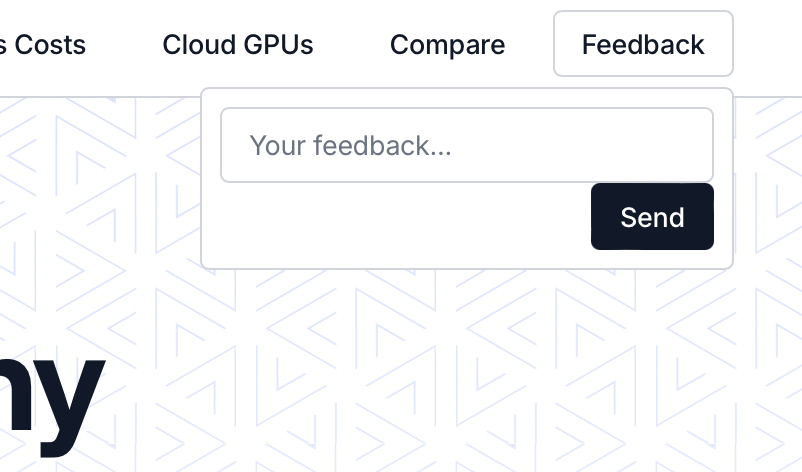Viewport: 802px width, 472px height.
Task: Toggle the Feedback button in navbar
Action: tap(643, 44)
